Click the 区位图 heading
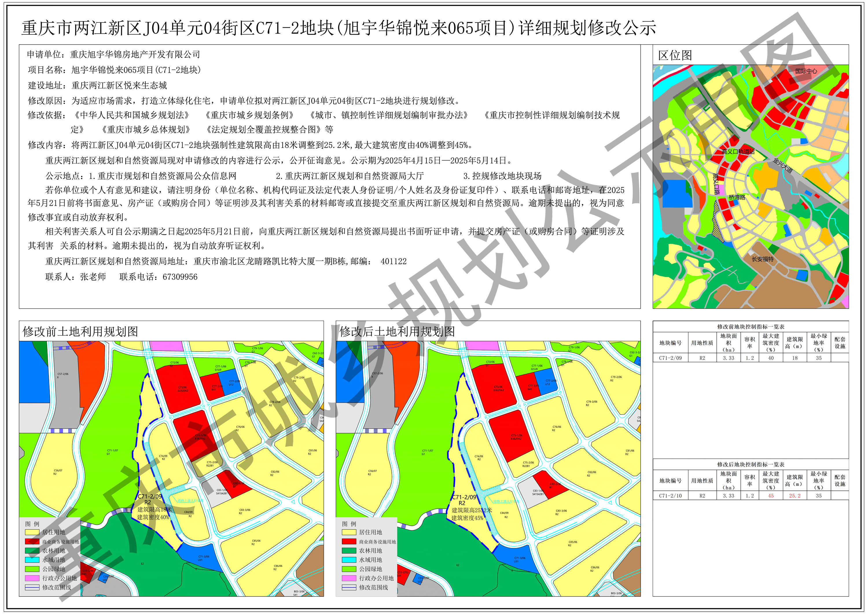Viewport: 868px width, 614px height. tap(675, 56)
